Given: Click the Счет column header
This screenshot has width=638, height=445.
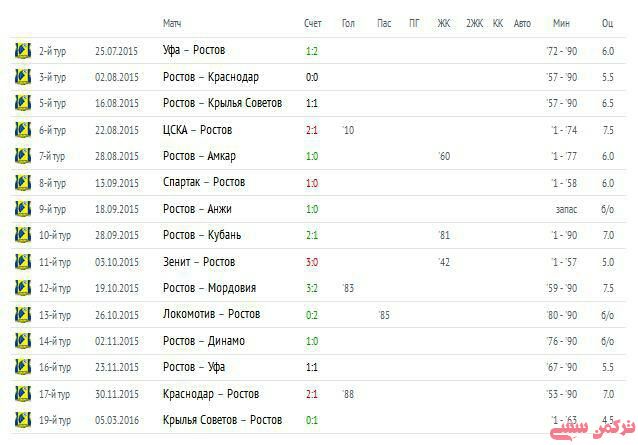Looking at the screenshot, I should tap(313, 22).
